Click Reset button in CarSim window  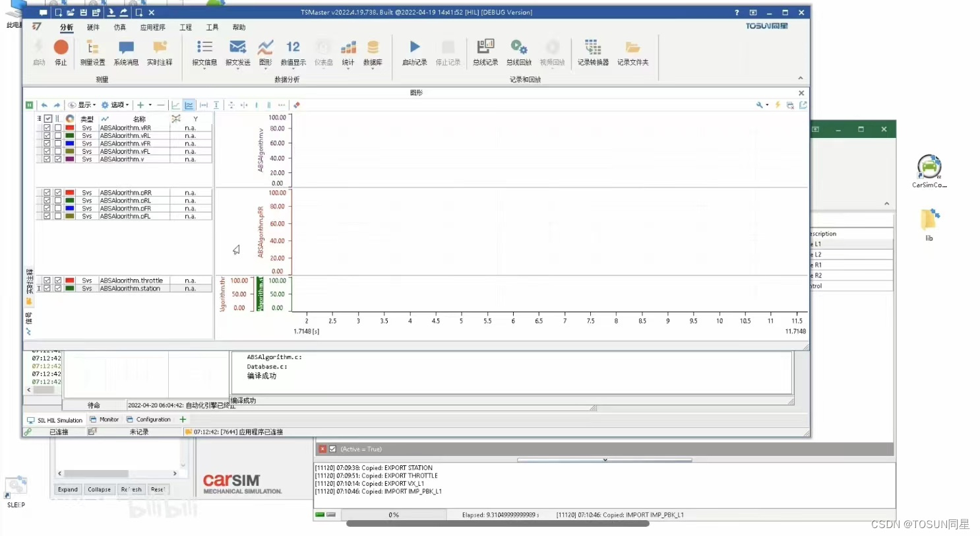pyautogui.click(x=158, y=489)
